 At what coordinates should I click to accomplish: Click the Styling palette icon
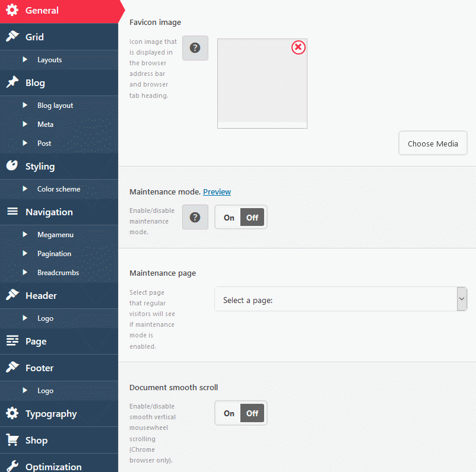tap(12, 165)
